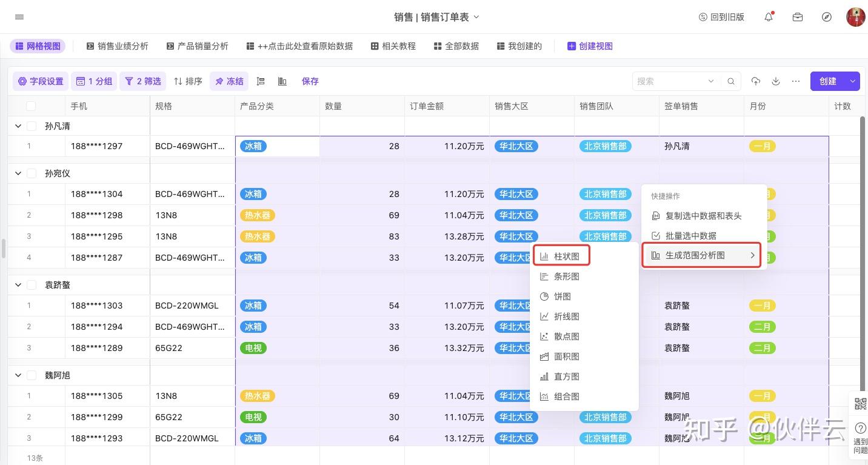Open the notification bell
Viewport: 868px width, 465px height.
pos(769,17)
